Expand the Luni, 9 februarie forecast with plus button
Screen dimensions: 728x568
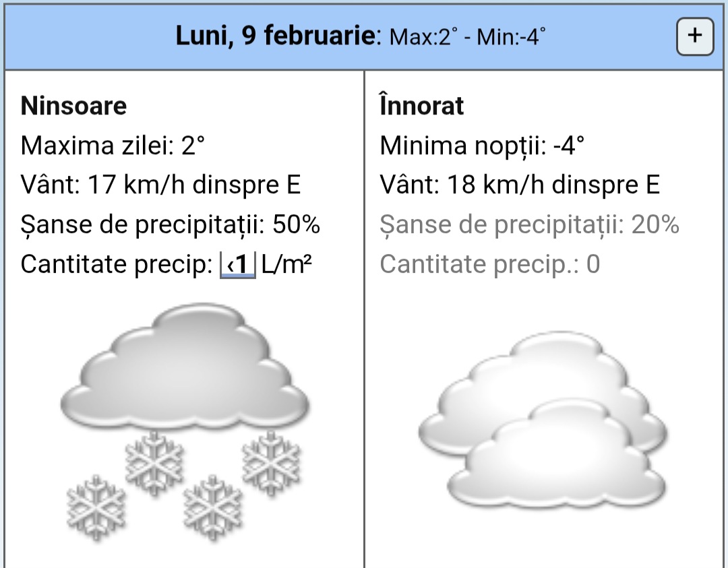[694, 36]
